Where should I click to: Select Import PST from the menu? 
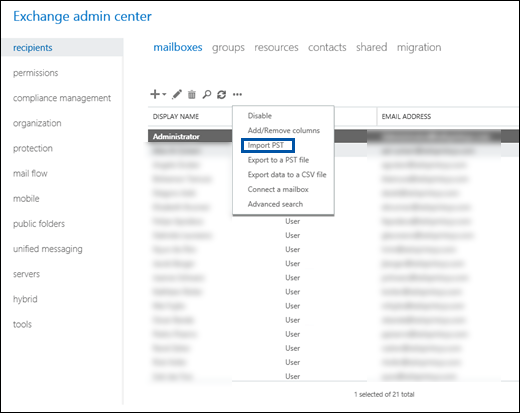[x=266, y=145]
